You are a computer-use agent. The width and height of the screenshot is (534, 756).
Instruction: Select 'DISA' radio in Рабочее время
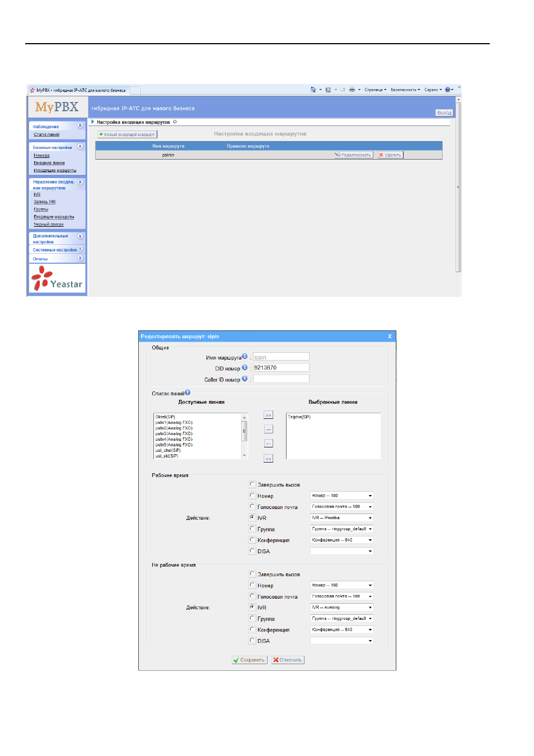pos(252,551)
